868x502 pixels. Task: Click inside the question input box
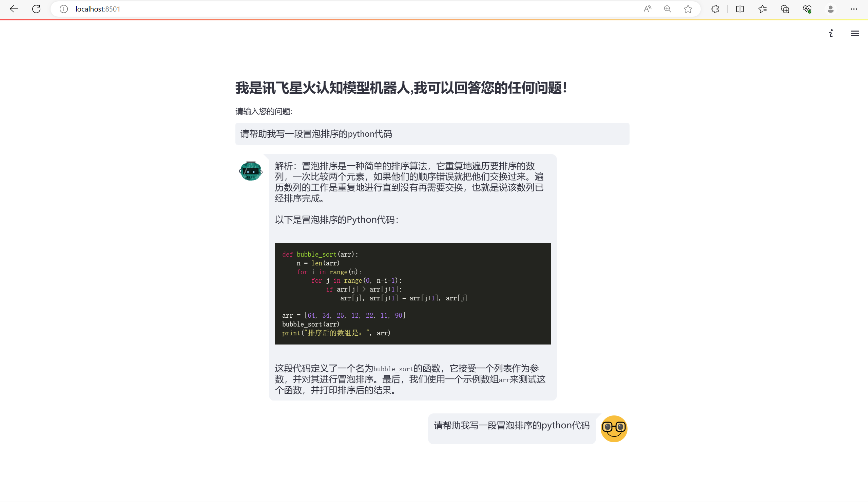click(431, 134)
